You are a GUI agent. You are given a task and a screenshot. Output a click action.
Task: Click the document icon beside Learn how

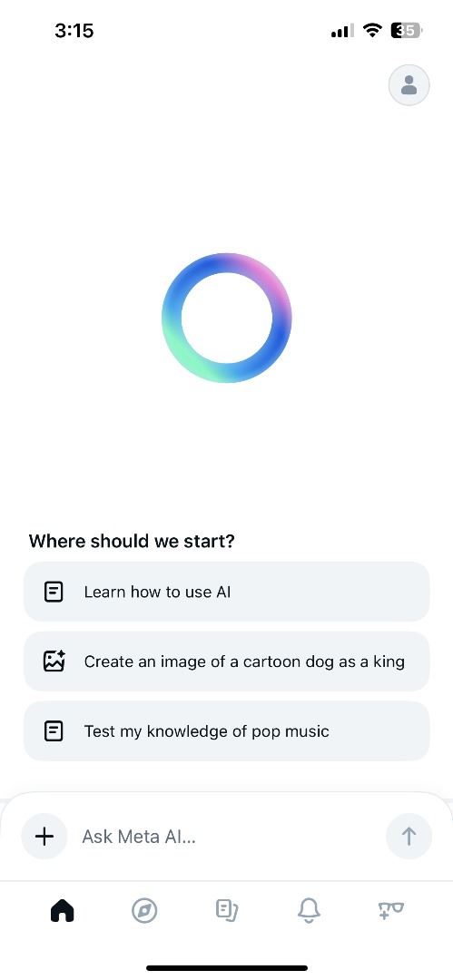tap(54, 592)
